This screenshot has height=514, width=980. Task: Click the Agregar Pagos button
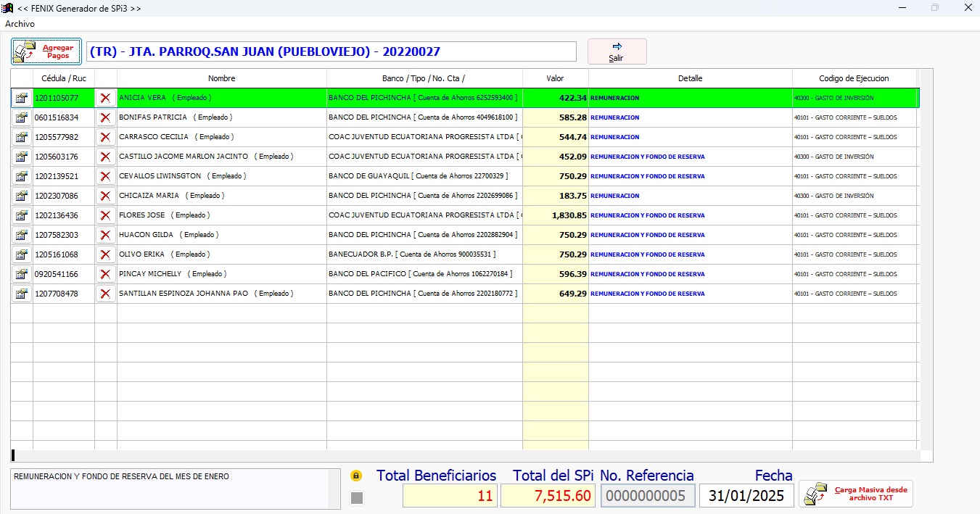(x=46, y=51)
